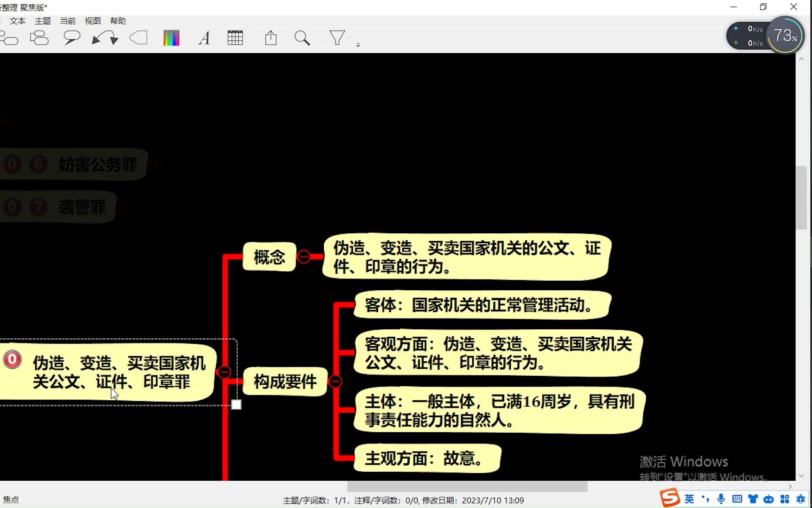Screen dimensions: 812x508
Task: Click the 73% performance monitor circle
Action: [785, 36]
